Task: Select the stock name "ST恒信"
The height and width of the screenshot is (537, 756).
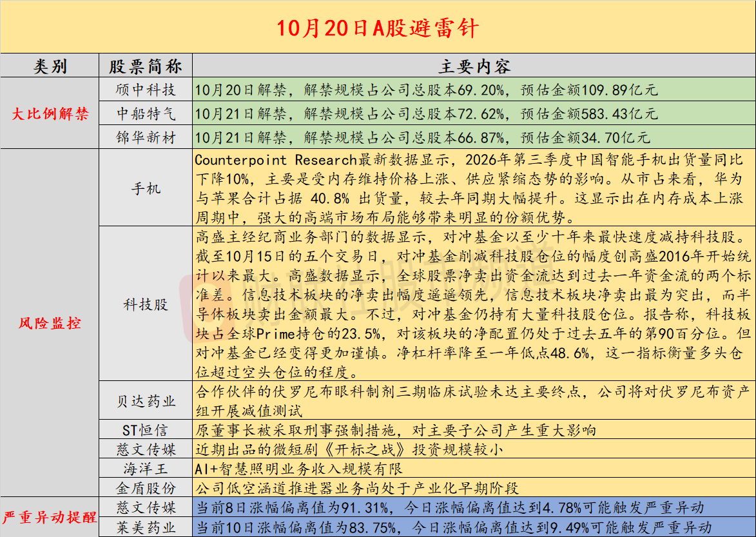Action: pos(146,429)
